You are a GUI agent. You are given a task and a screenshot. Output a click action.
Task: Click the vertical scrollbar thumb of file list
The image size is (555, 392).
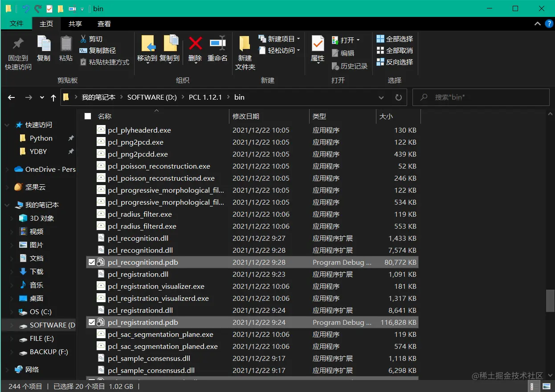(550, 301)
